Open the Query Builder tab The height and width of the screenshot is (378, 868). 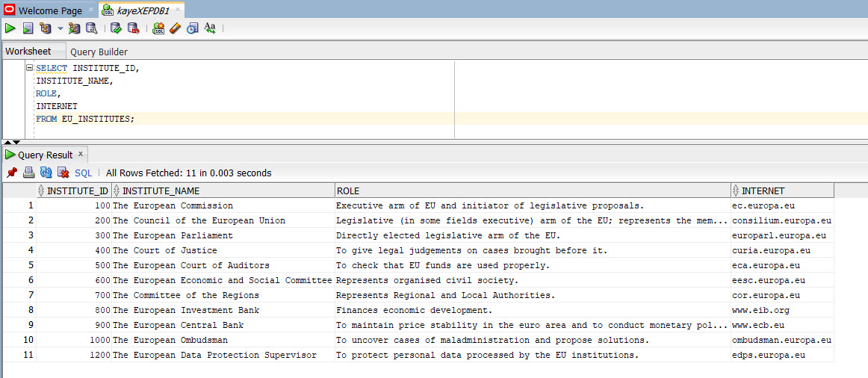(99, 52)
